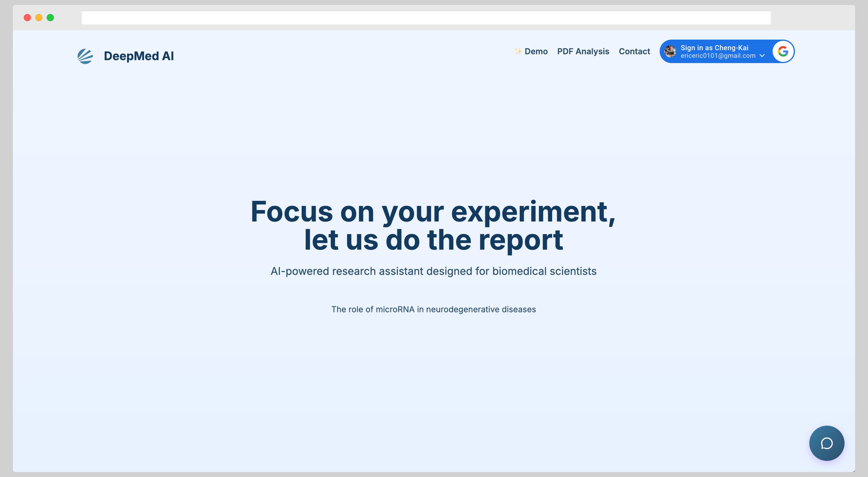The image size is (868, 477).
Task: Click the sparkle icon beside Demo
Action: pos(518,51)
